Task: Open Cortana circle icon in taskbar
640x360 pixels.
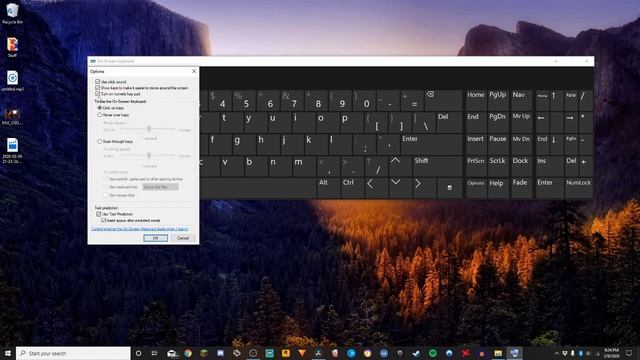Action: (138, 353)
